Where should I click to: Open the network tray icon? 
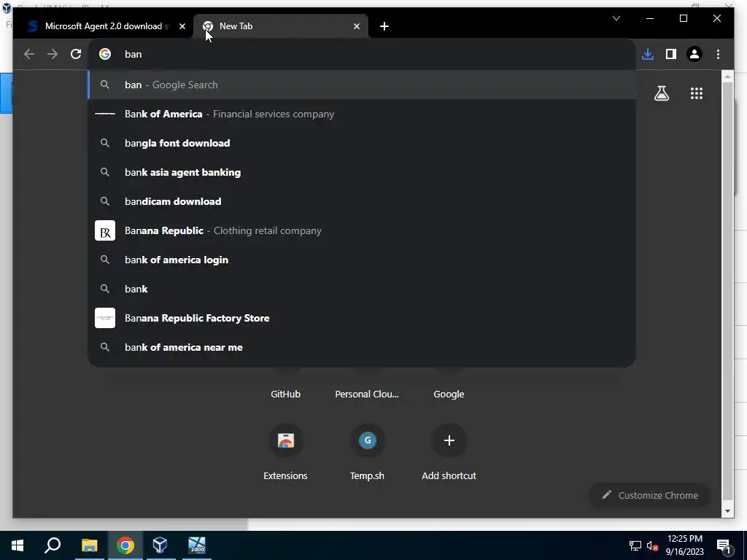click(635, 545)
